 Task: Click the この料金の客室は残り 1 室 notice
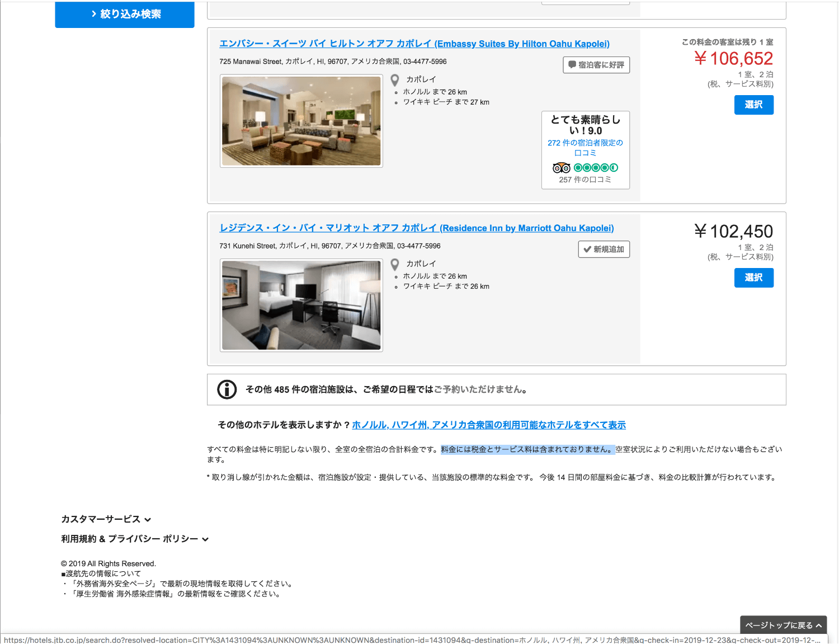coord(727,42)
